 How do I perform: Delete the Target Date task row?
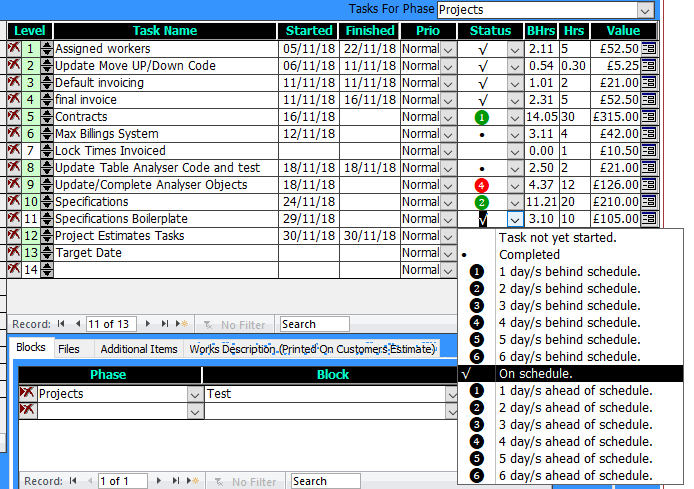pos(14,252)
